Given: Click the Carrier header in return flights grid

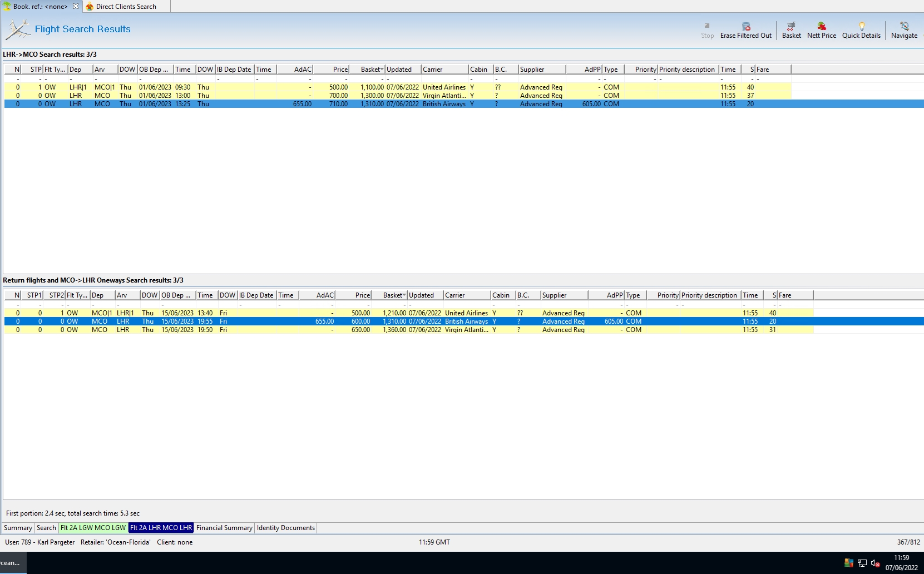Looking at the screenshot, I should pyautogui.click(x=467, y=295).
